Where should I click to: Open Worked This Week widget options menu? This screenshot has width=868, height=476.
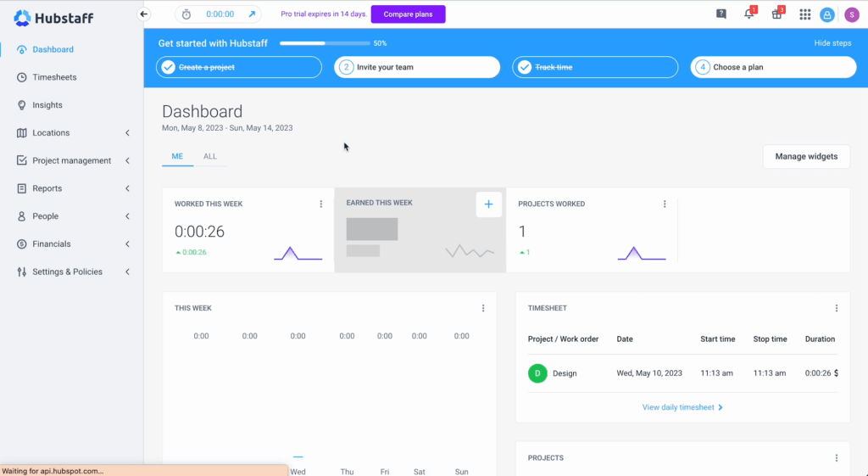point(321,204)
